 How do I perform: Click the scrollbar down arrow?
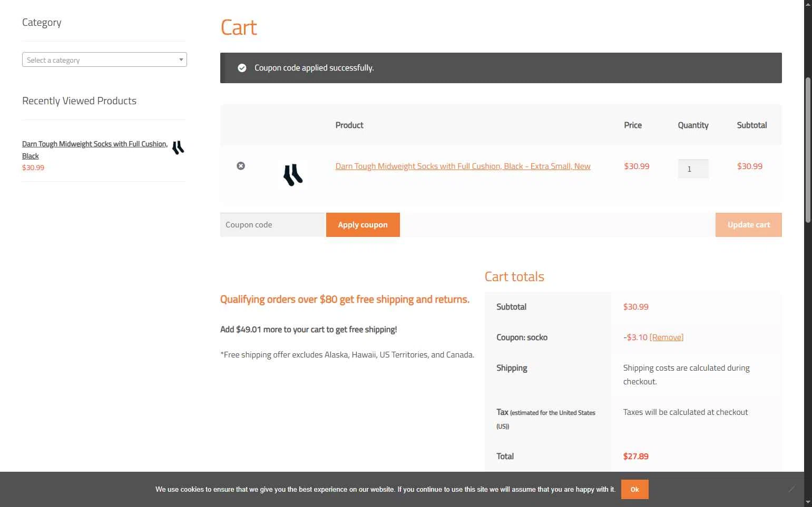click(808, 502)
